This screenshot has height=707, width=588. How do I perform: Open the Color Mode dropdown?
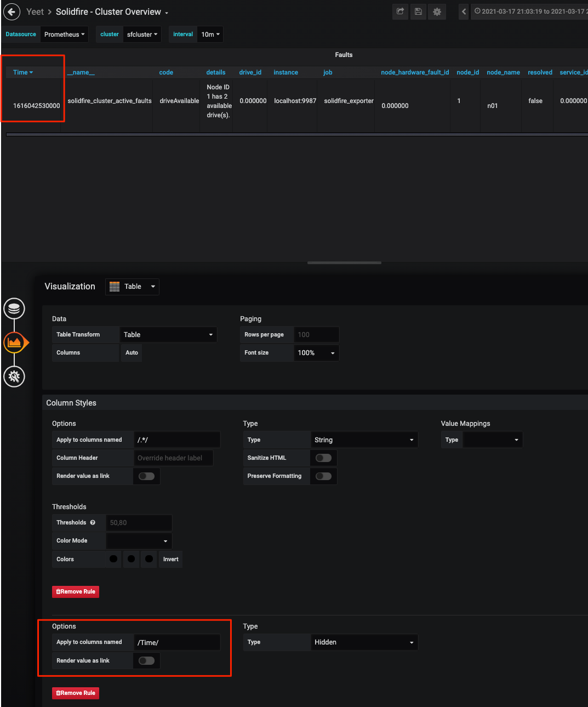139,540
